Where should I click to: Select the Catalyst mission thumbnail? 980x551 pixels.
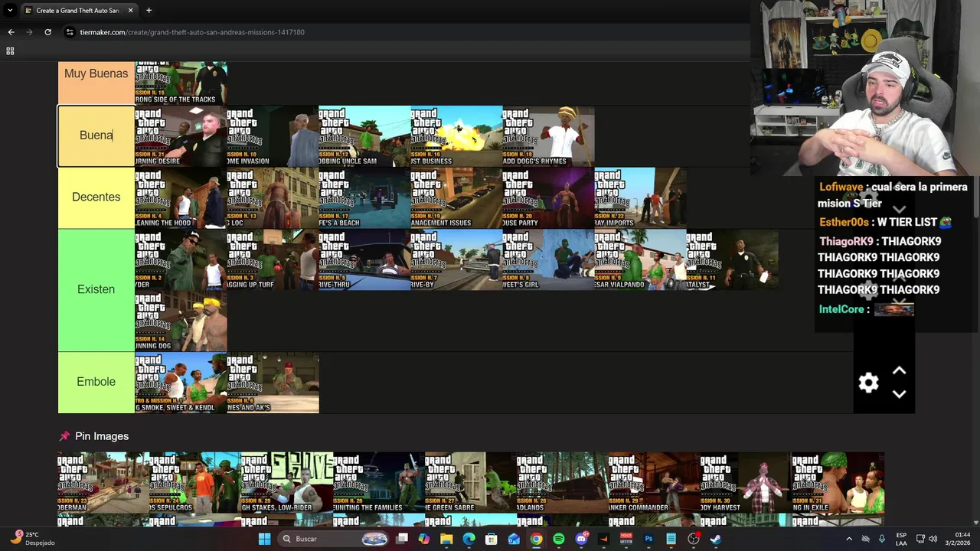click(x=732, y=259)
